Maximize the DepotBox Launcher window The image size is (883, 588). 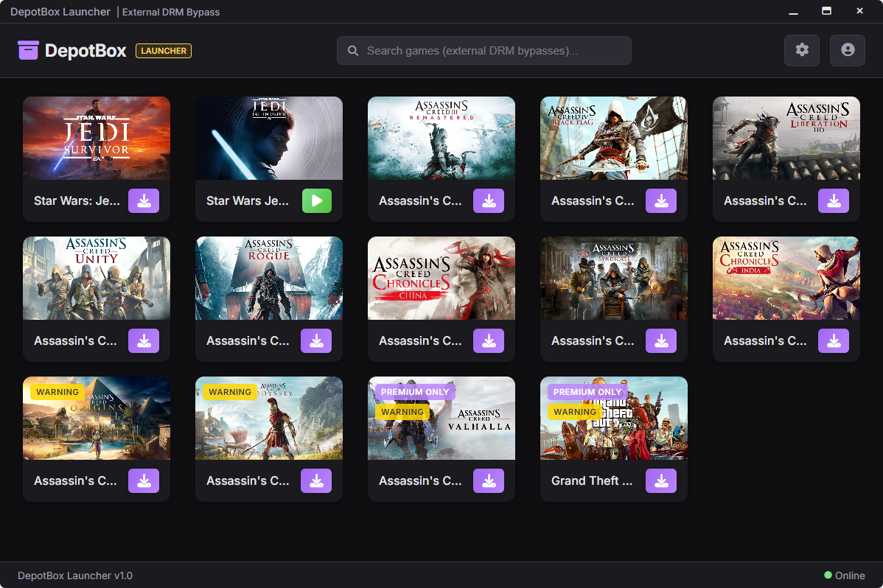click(x=826, y=11)
